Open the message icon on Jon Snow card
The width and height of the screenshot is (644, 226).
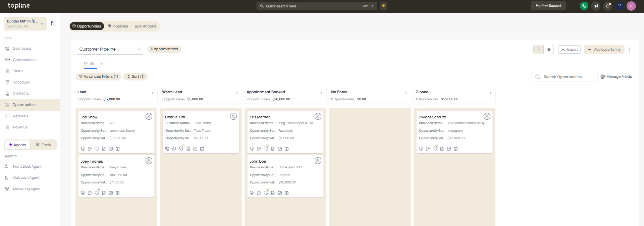pyautogui.click(x=90, y=149)
